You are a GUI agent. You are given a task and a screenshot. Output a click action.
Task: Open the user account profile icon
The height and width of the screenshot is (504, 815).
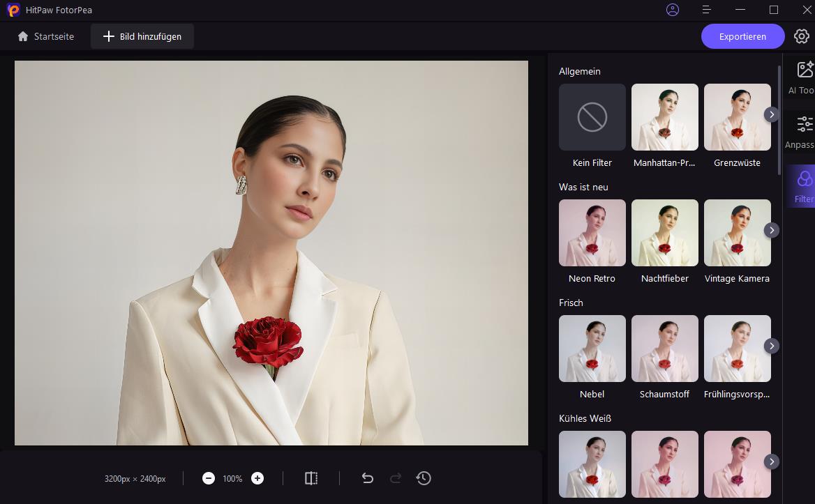[x=673, y=10]
